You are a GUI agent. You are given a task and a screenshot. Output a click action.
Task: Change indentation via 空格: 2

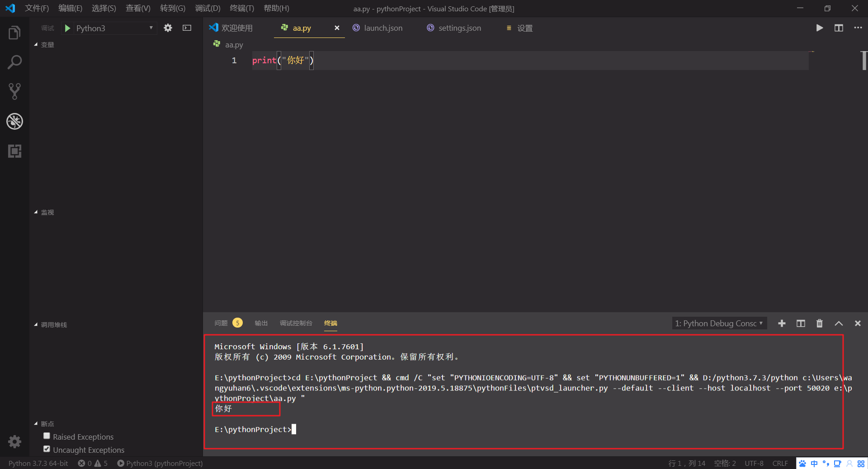click(725, 463)
